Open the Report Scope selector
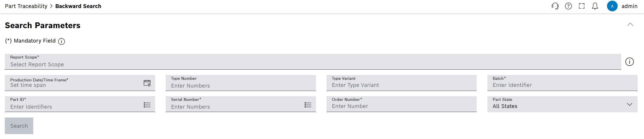 coord(313,61)
